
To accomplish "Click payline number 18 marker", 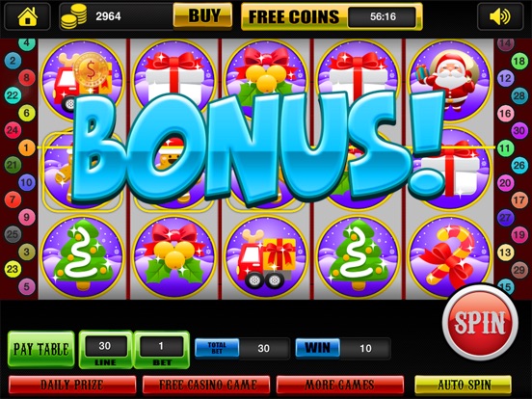I will [519, 61].
